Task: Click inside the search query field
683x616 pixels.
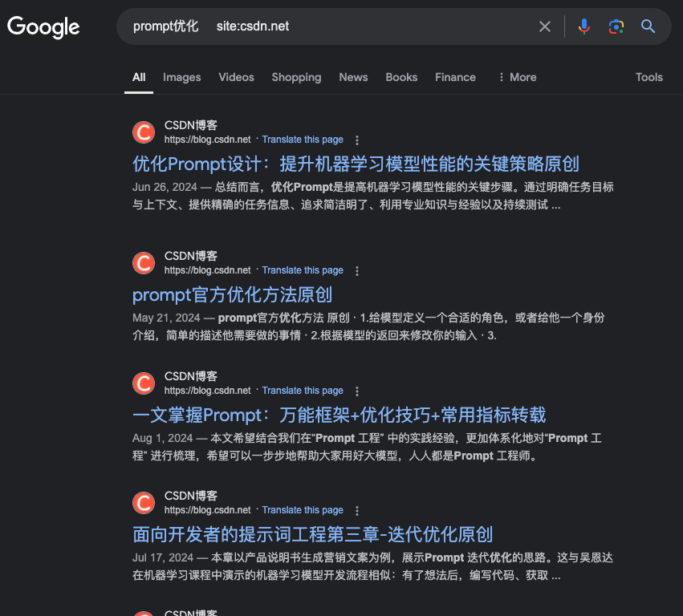Action: click(361, 26)
